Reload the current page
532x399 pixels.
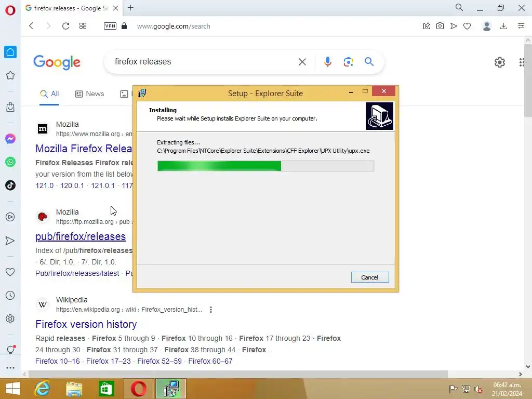tap(66, 26)
